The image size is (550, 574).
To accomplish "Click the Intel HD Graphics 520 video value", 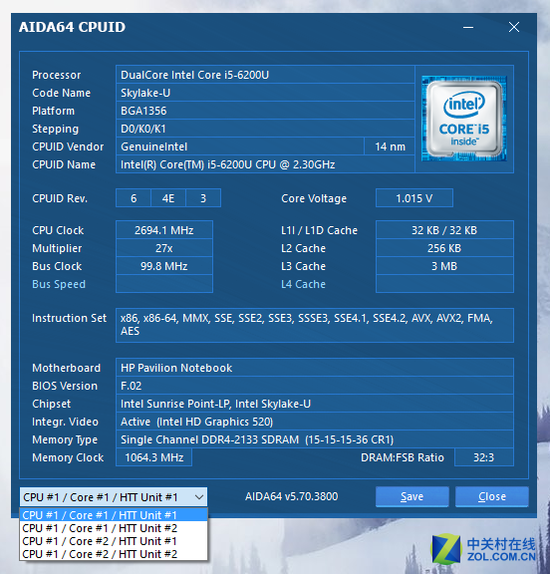I will (315, 422).
